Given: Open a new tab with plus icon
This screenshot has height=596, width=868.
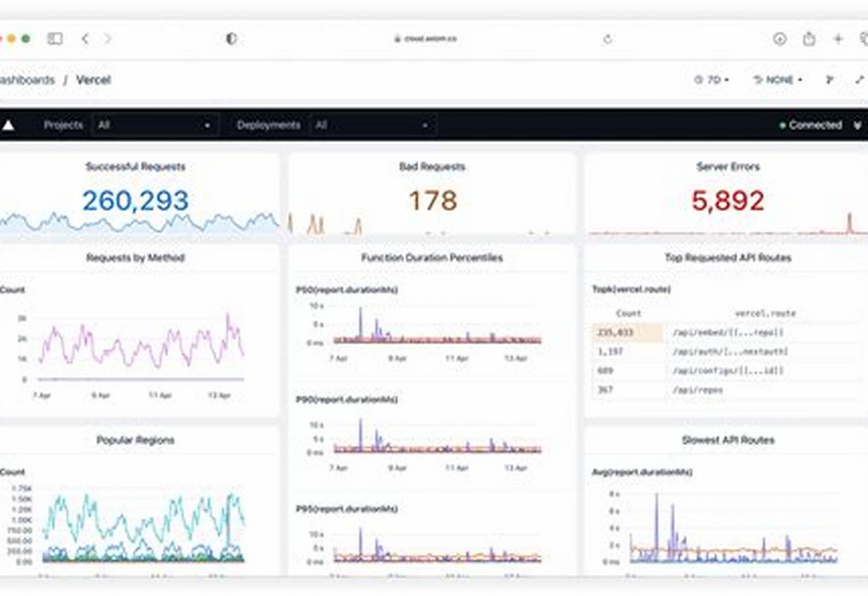Looking at the screenshot, I should coord(838,39).
